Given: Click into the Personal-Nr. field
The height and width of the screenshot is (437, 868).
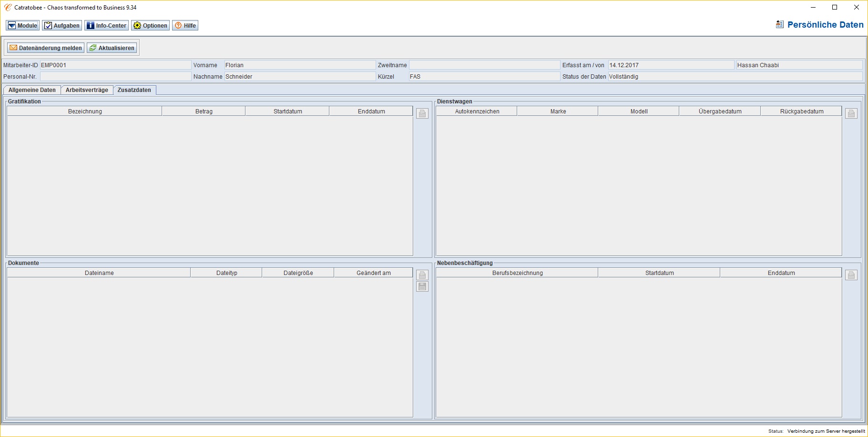Looking at the screenshot, I should 115,77.
